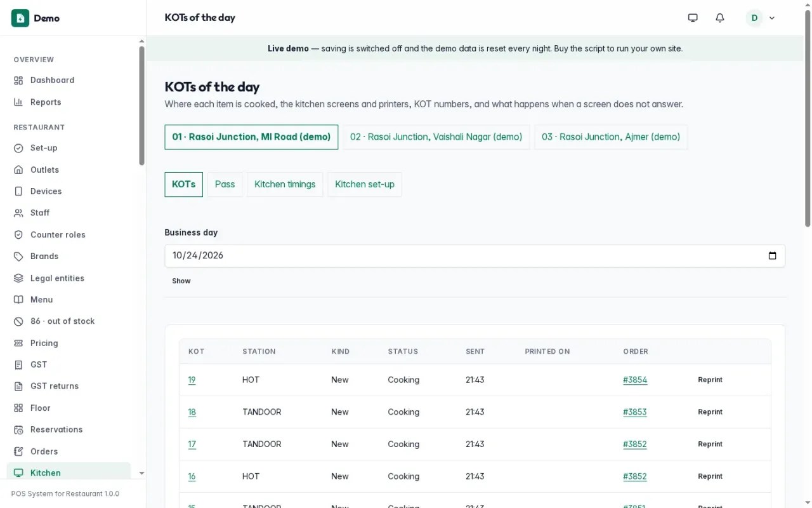Viewport: 812px width, 508px height.
Task: Open order #3854 link
Action: tap(635, 380)
